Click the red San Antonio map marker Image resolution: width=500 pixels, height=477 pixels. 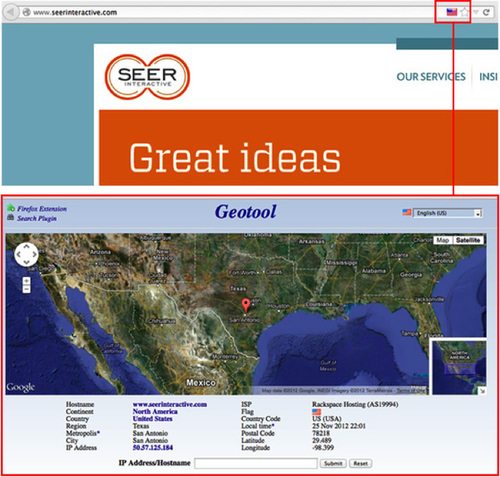(246, 306)
